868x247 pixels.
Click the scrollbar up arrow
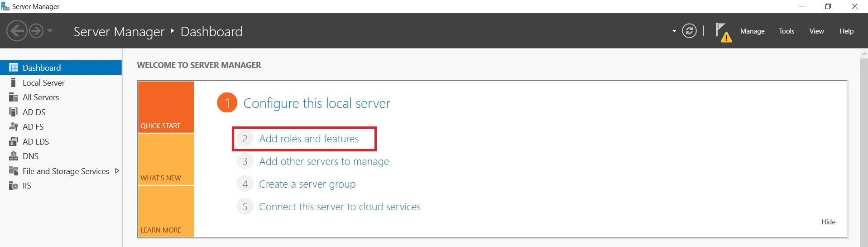point(863,54)
